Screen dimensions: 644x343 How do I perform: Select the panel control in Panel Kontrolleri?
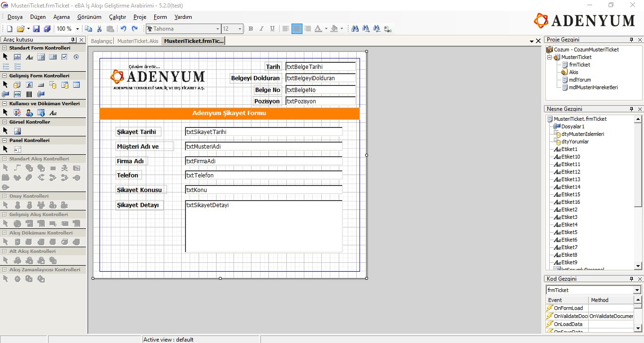[17, 150]
